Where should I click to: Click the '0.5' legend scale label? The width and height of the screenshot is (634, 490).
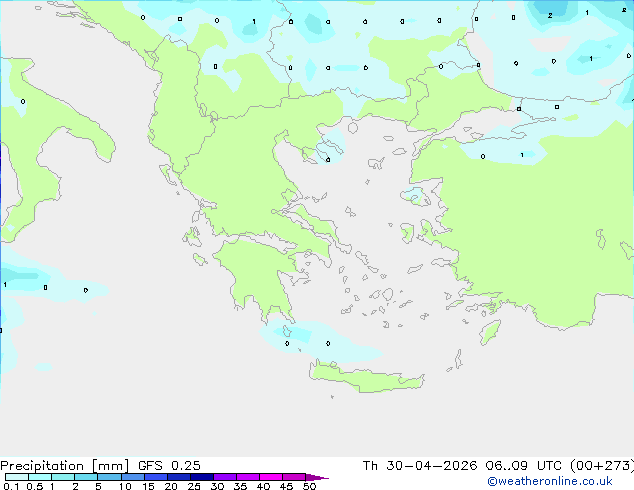tap(35, 486)
